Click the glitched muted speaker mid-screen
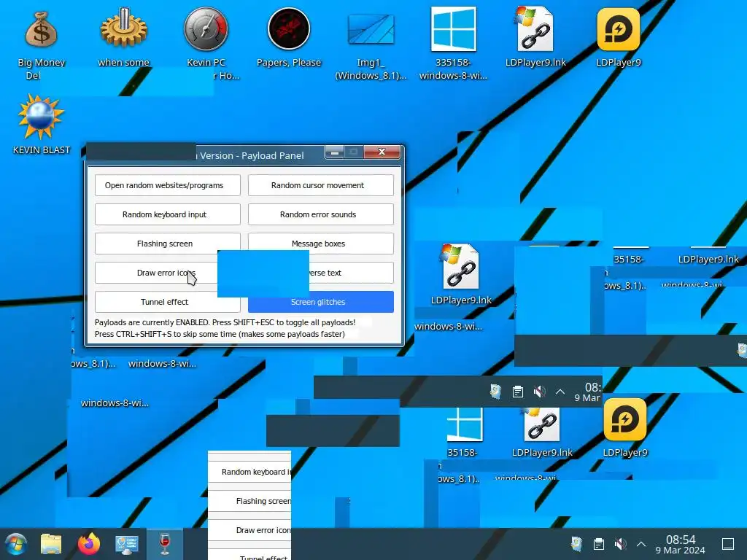The height and width of the screenshot is (560, 747). (x=539, y=392)
